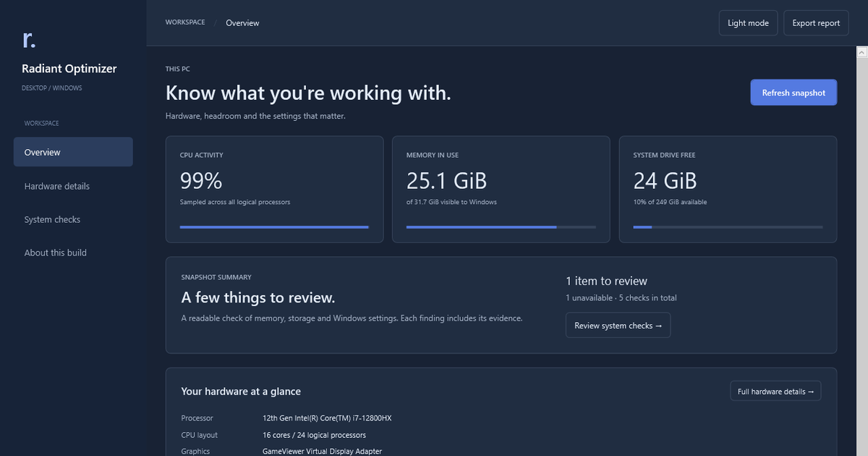Click the Radiant Optimizer title text
Screen dimensions: 868x456
click(x=69, y=69)
